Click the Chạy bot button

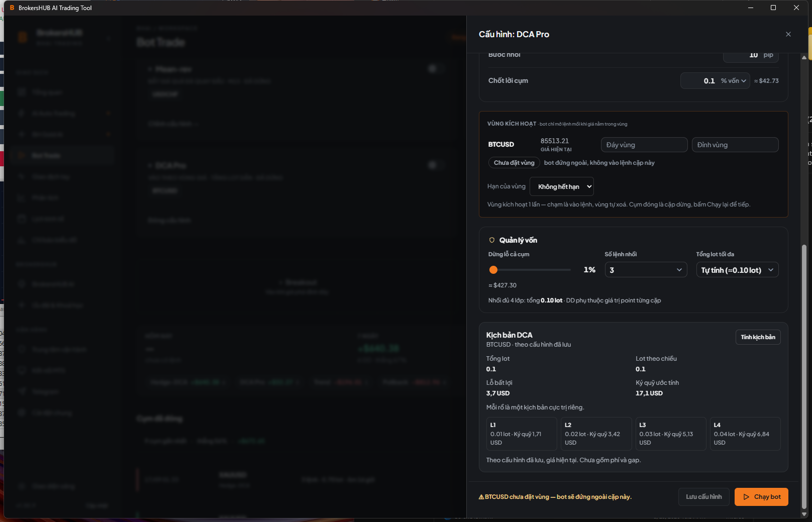761,497
